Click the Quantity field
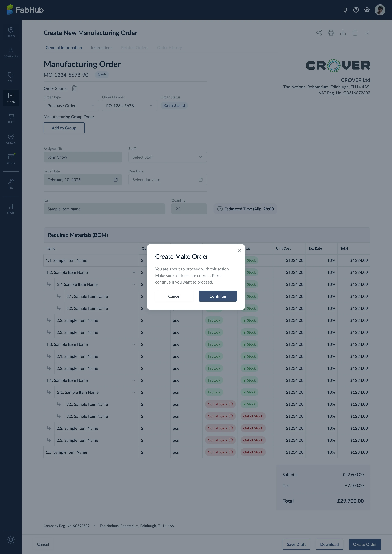Screen dimensions: 392x554 click(189, 209)
